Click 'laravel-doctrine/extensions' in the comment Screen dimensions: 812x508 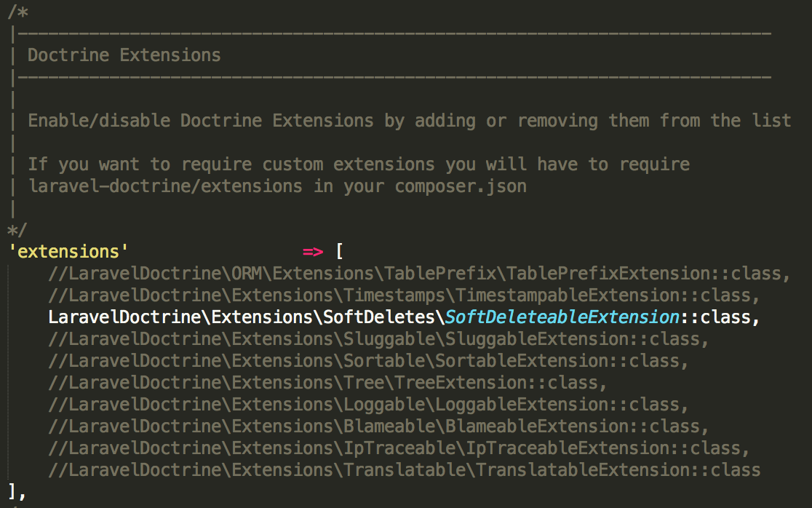coord(165,186)
